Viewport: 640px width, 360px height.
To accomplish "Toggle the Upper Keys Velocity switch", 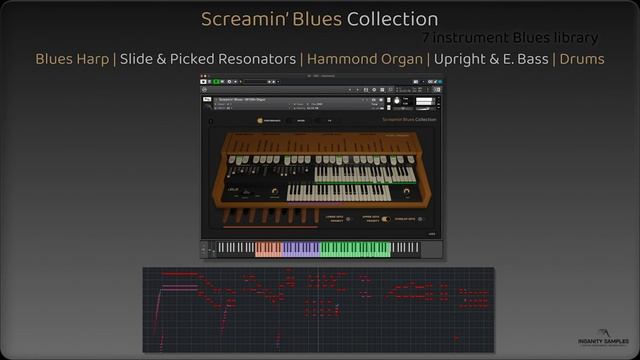I will [x=385, y=219].
